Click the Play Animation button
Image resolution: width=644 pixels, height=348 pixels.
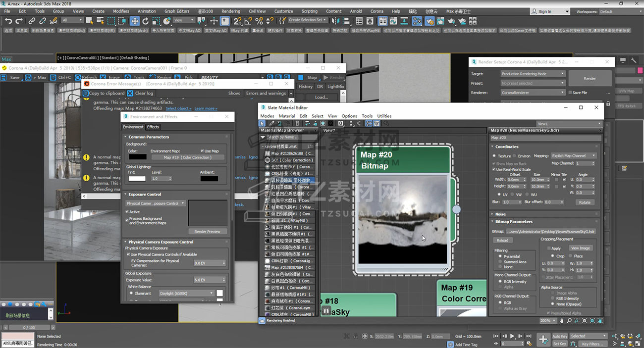click(x=512, y=336)
